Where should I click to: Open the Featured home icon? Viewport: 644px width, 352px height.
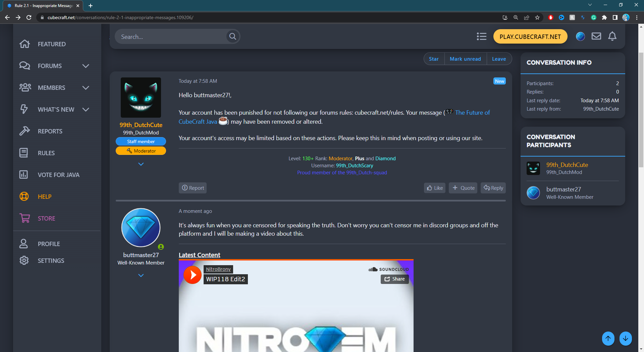point(24,44)
